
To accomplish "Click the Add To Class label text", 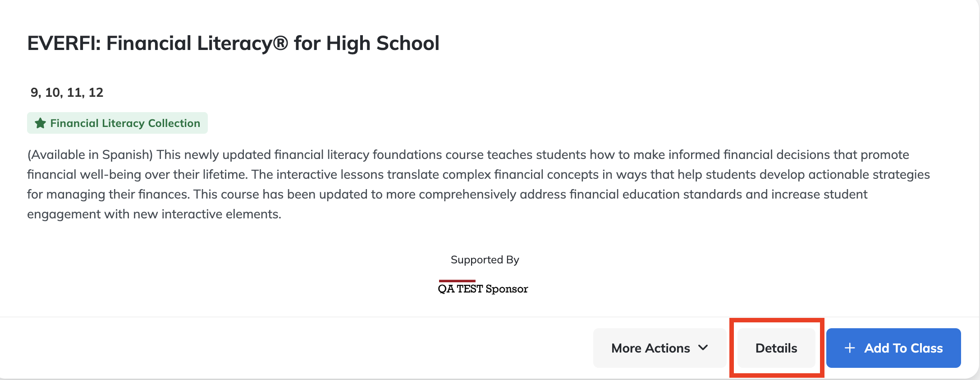I will (903, 348).
